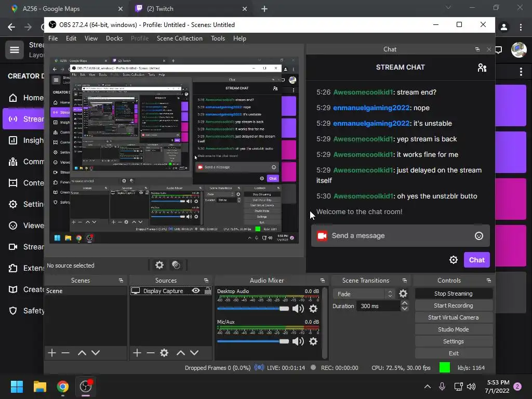Open source properties gear in Sources toolbar

click(x=164, y=353)
